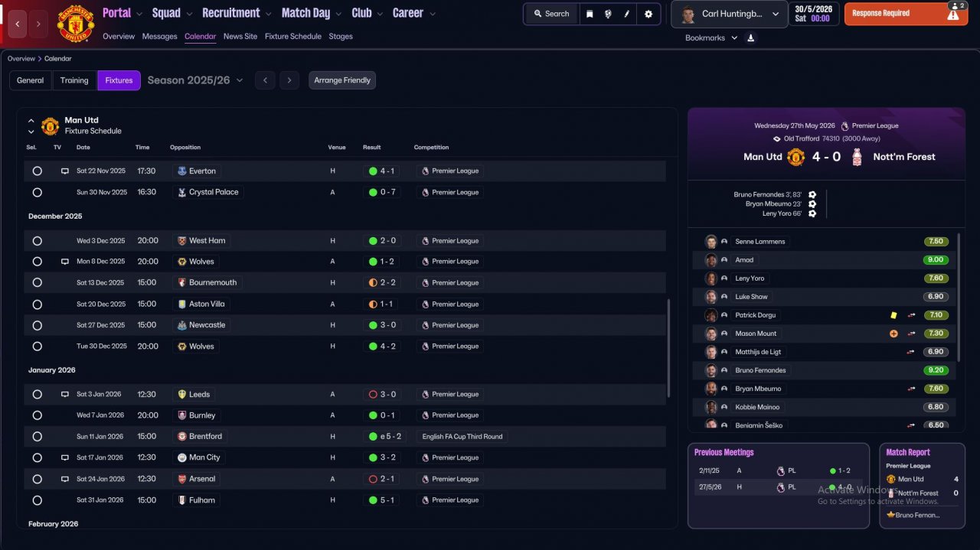The height and width of the screenshot is (550, 980).
Task: Select the Aston Villa fixture radio button
Action: pos(37,304)
